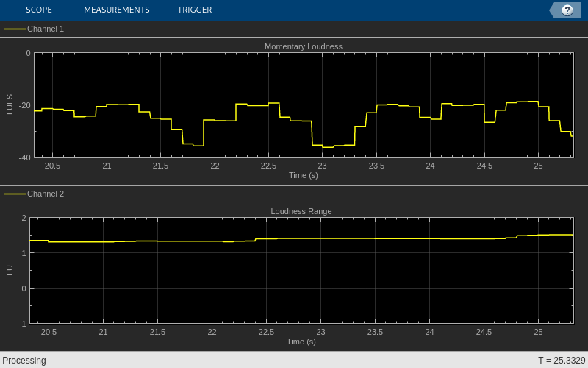Click the 2 tick label on LU axis
This screenshot has width=588, height=368.
(x=24, y=218)
